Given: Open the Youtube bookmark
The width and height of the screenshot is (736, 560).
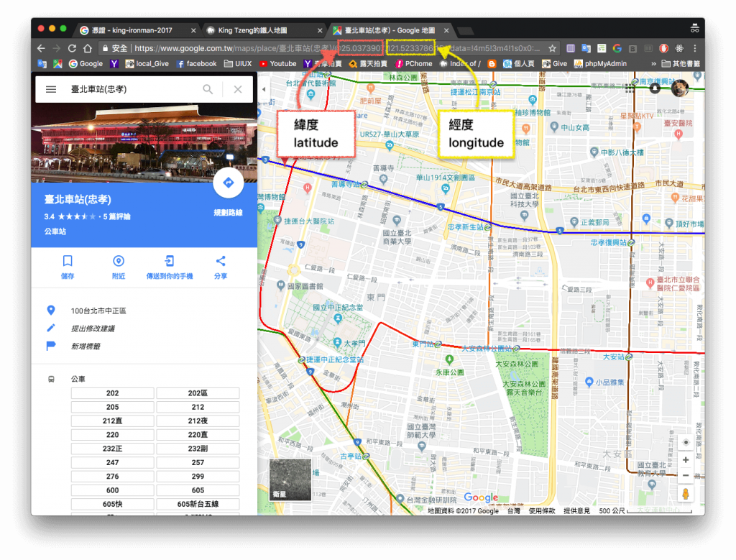Looking at the screenshot, I should tap(278, 64).
